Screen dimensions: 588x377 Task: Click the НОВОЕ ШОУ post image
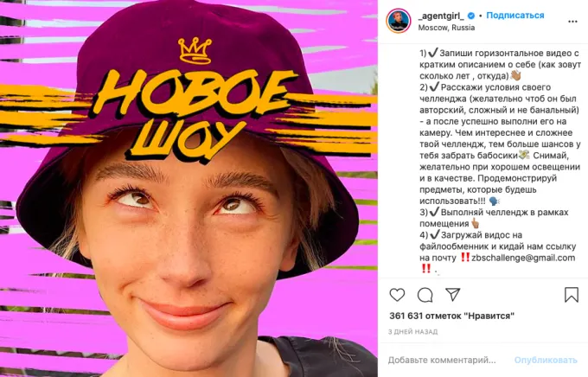[189, 188]
